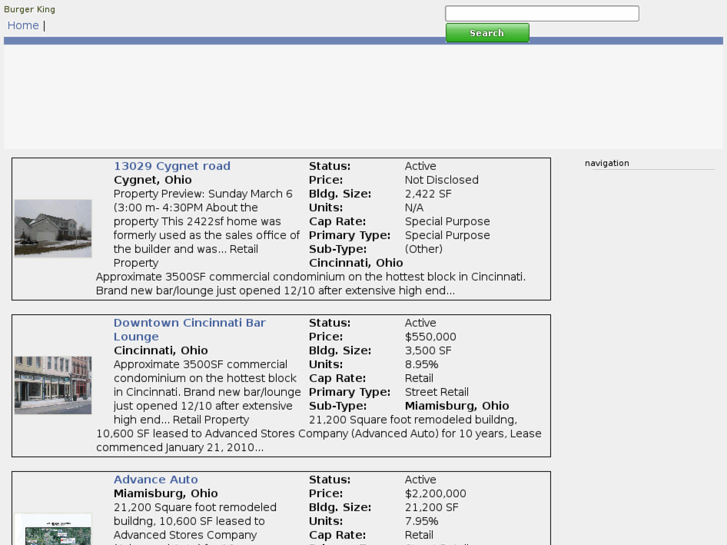Click the Burger King page title text
727x545 pixels.
(30, 9)
